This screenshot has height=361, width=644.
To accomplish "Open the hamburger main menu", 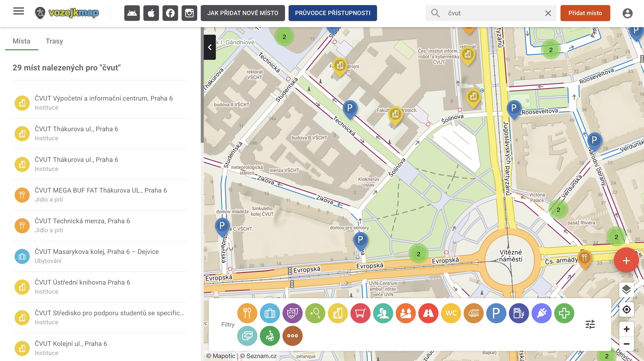I will [19, 11].
